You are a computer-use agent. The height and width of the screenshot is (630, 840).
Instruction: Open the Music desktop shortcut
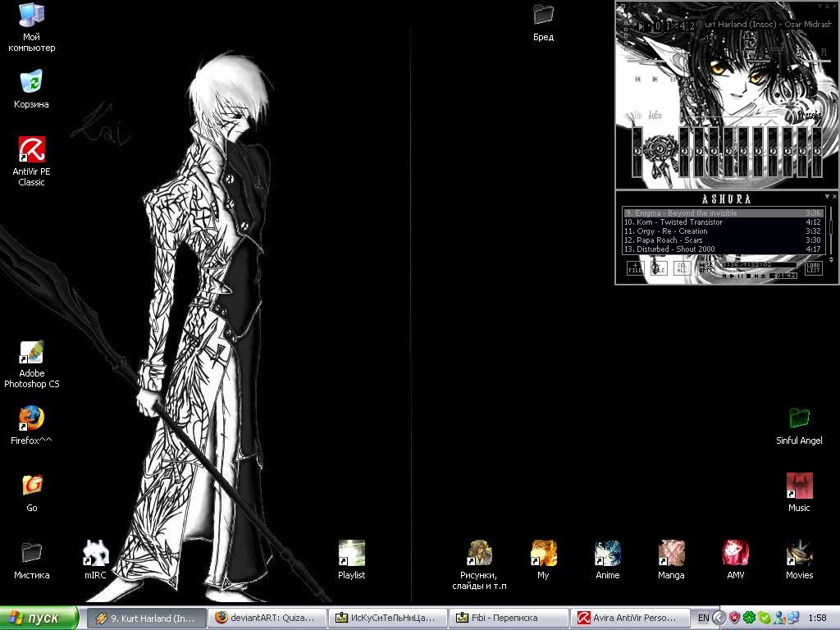coord(799,493)
